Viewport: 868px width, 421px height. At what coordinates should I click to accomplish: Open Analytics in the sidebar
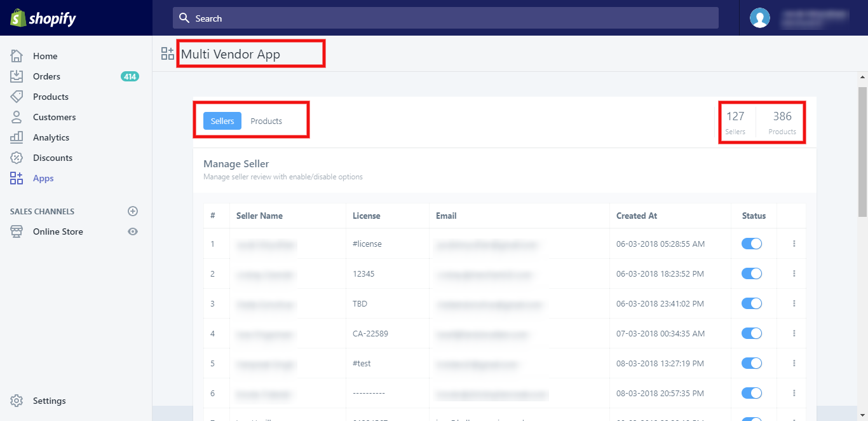click(51, 137)
